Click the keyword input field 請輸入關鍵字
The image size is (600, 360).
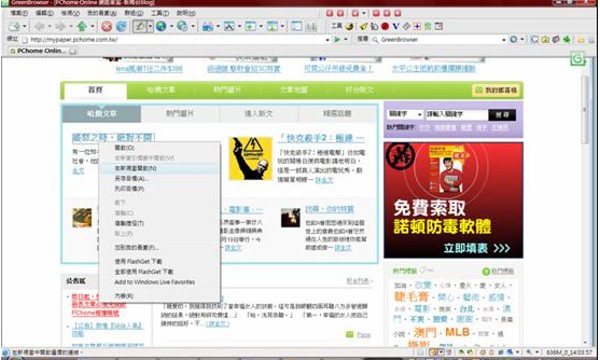(x=457, y=114)
